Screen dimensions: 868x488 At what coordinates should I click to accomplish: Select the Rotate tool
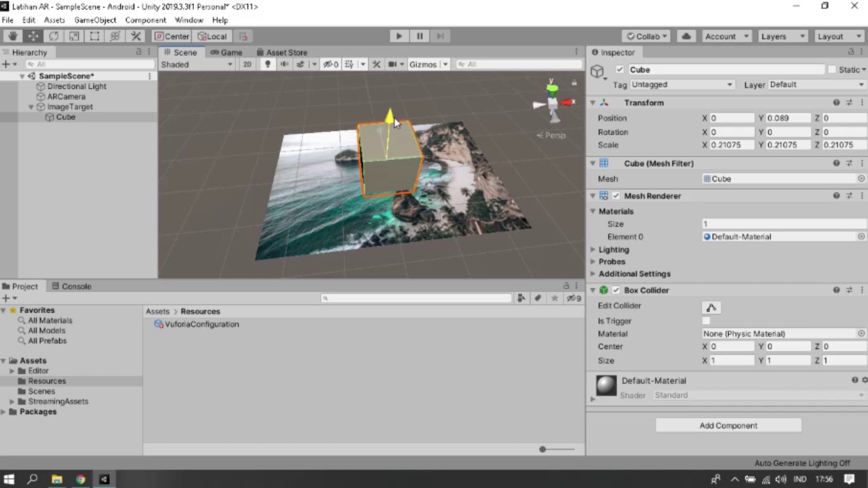[54, 37]
